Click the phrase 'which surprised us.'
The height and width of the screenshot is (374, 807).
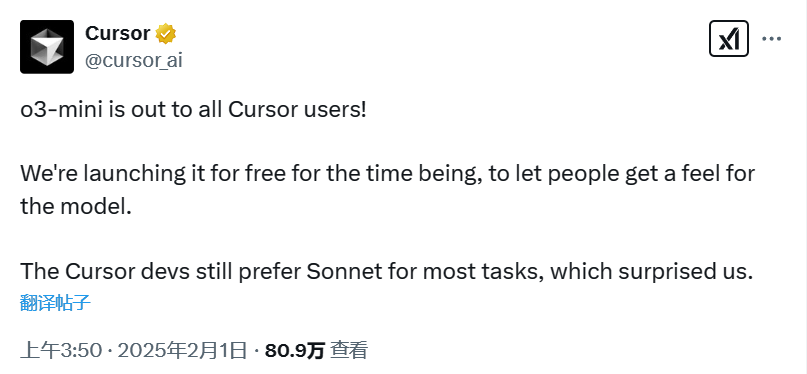(x=652, y=272)
